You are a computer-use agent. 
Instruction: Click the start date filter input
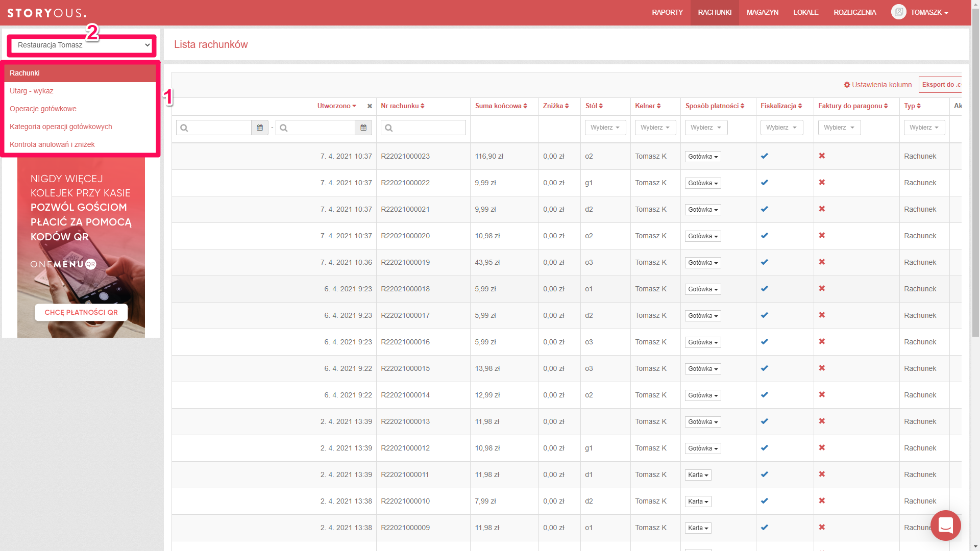(x=214, y=128)
